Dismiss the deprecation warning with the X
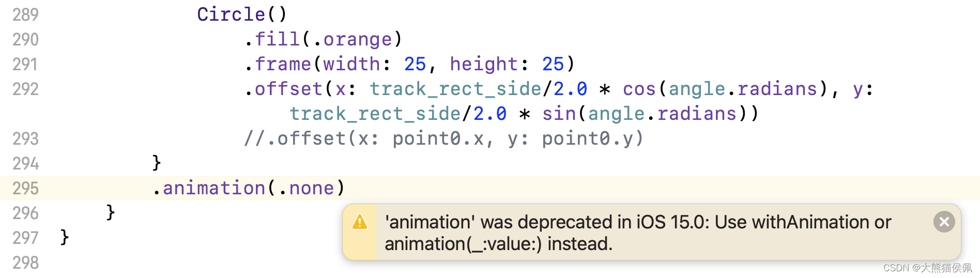The width and height of the screenshot is (980, 278). pyautogui.click(x=944, y=222)
